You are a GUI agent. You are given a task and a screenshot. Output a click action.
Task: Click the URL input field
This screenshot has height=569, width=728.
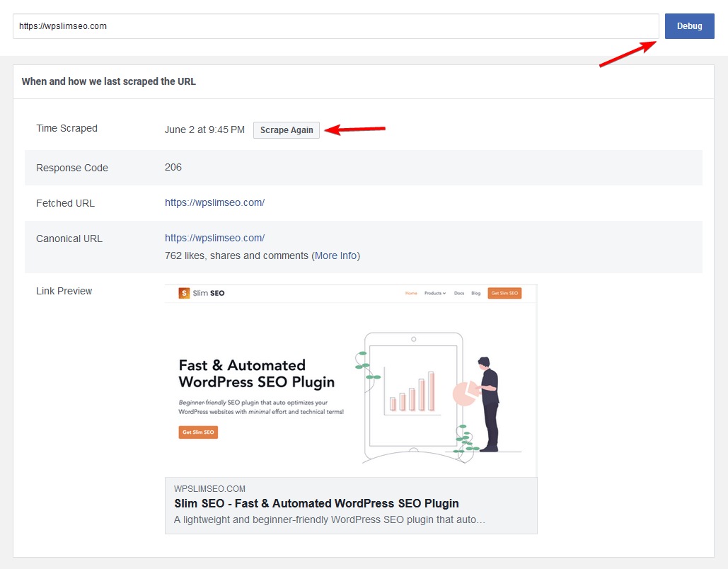[335, 26]
